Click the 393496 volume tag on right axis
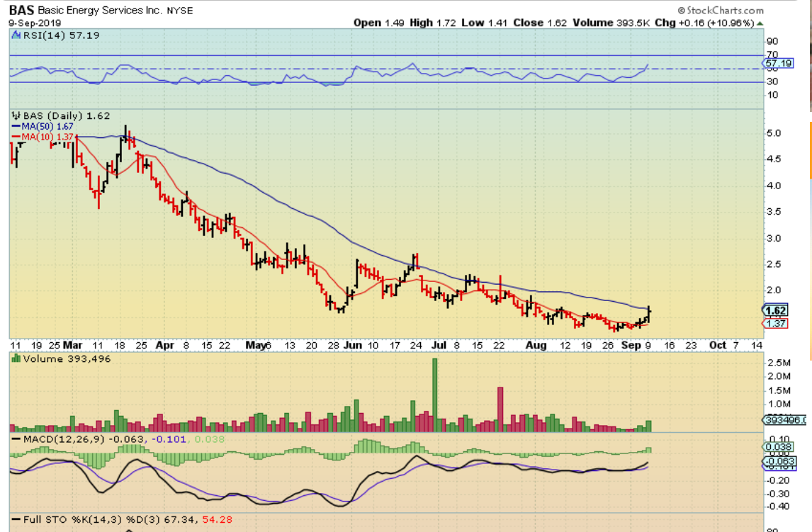The height and width of the screenshot is (532, 812). (784, 419)
